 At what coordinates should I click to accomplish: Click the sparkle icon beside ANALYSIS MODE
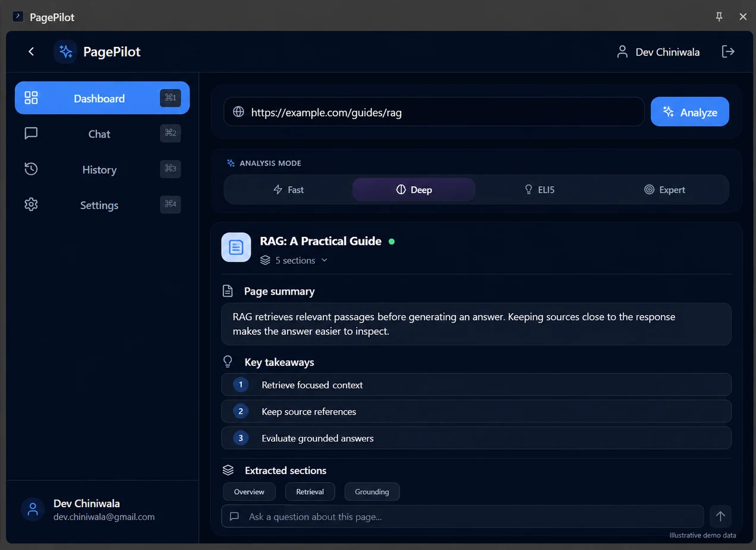pyautogui.click(x=231, y=163)
